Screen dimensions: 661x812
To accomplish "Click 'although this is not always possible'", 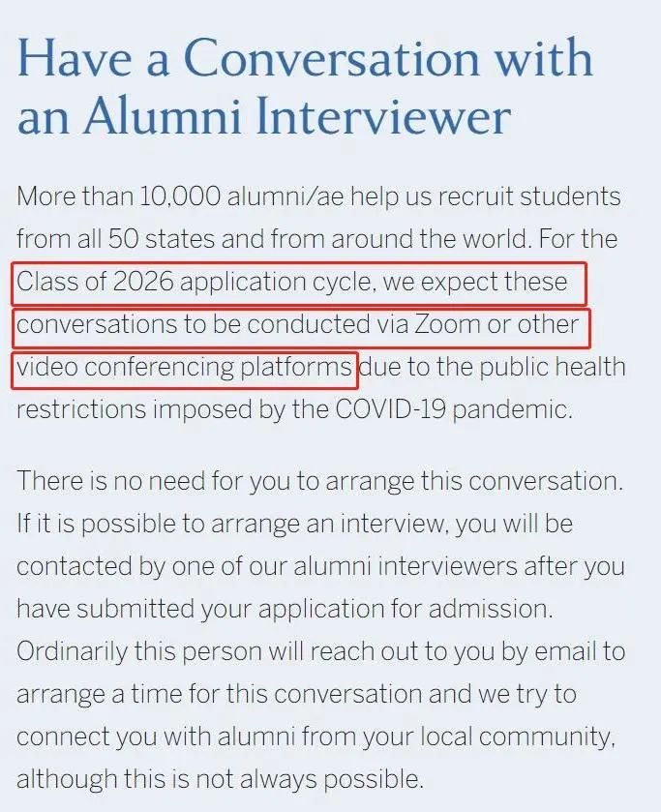I will point(221,778).
